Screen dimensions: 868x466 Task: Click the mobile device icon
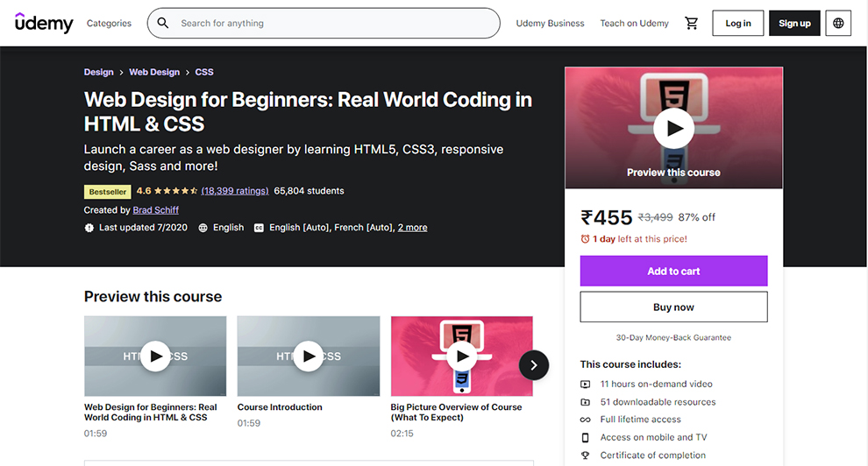(x=585, y=437)
